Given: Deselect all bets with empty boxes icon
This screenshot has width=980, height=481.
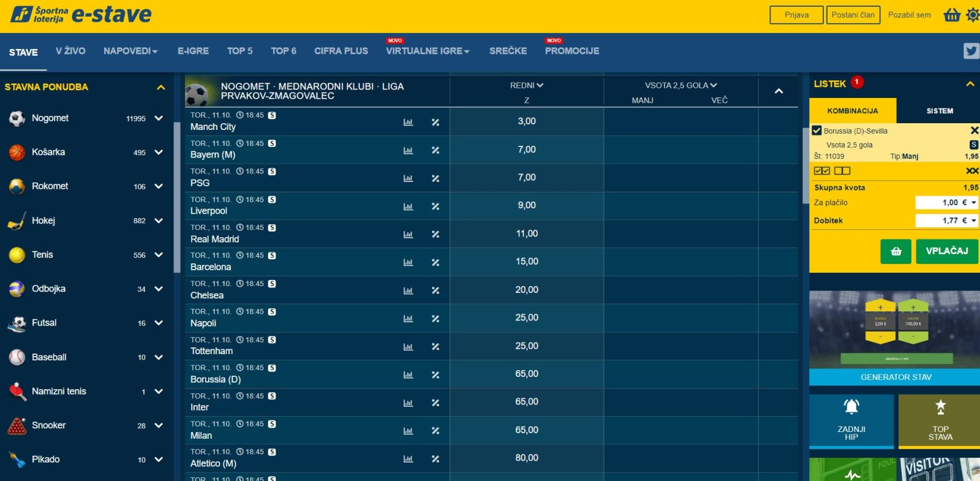Looking at the screenshot, I should point(842,171).
